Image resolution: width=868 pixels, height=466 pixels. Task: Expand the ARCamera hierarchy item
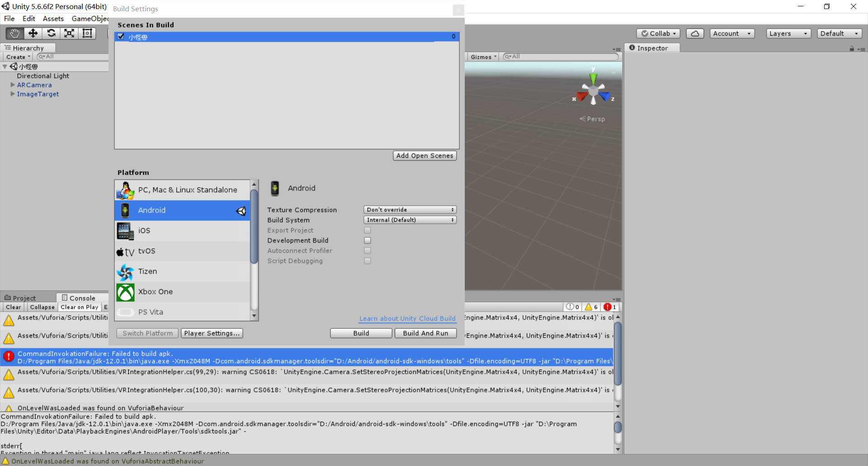point(13,85)
